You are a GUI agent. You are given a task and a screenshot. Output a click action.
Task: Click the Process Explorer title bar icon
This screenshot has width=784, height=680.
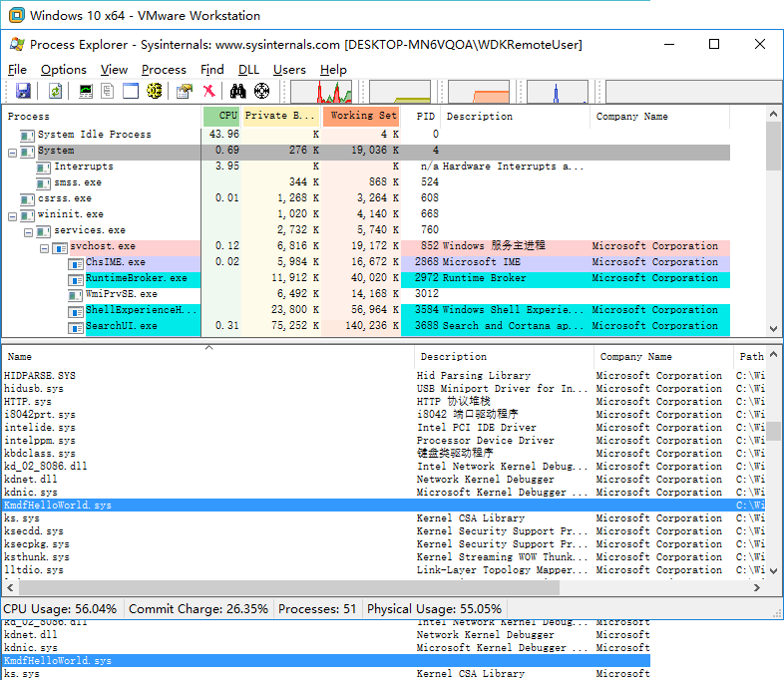(x=17, y=45)
